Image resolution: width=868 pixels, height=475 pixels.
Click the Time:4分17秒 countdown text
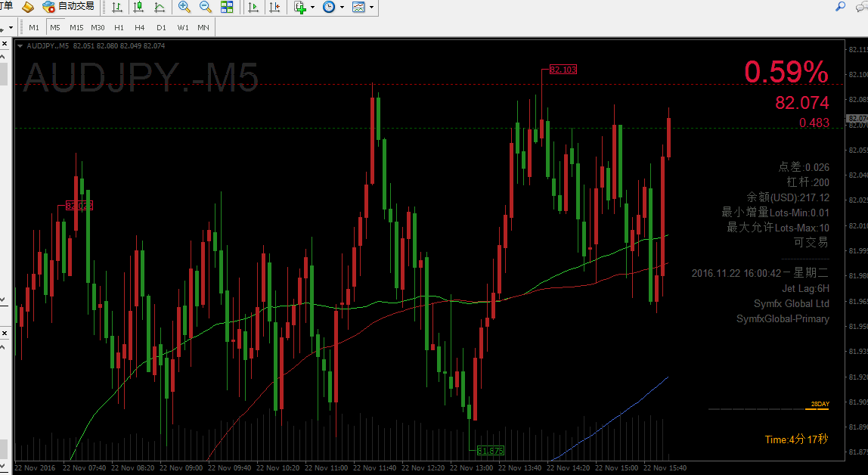pos(797,439)
